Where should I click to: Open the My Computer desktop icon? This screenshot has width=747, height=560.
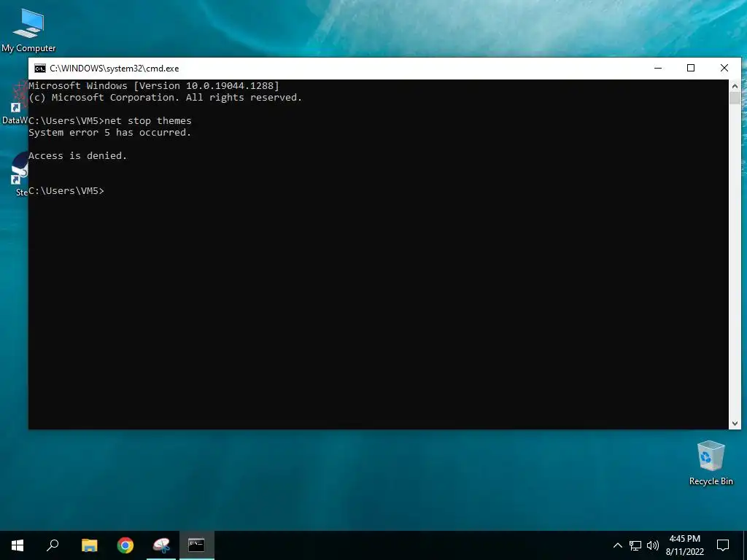pyautogui.click(x=28, y=30)
